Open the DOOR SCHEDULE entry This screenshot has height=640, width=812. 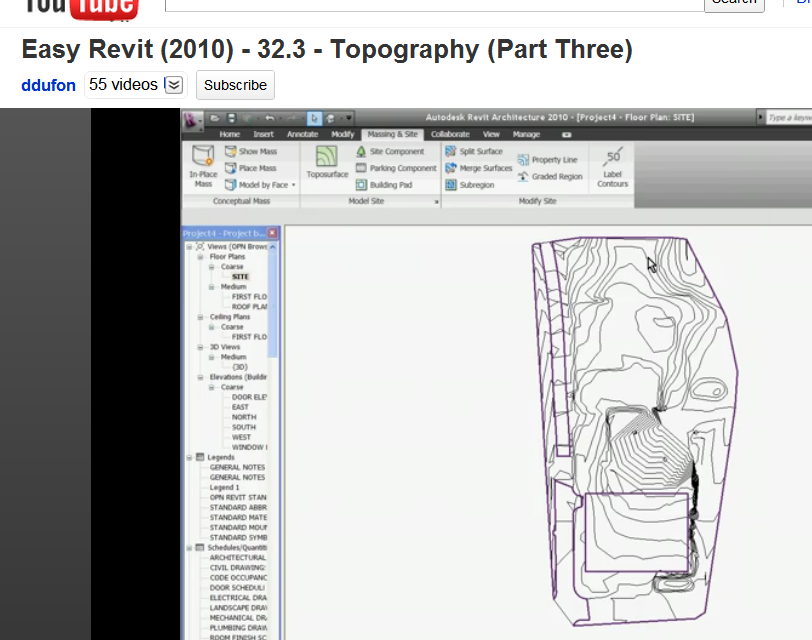point(237,588)
